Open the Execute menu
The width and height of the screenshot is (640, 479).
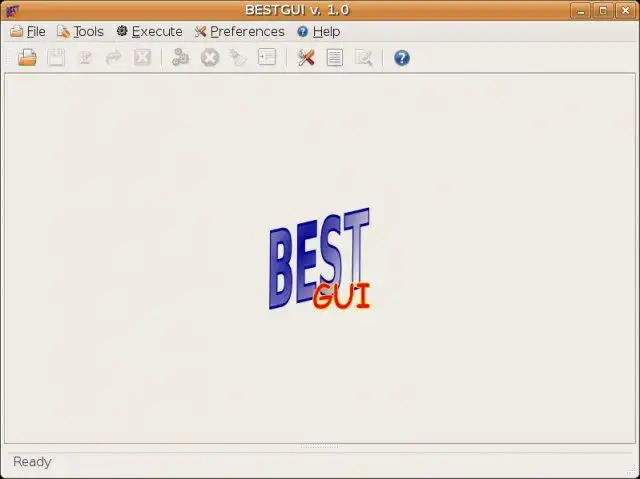[x=149, y=32]
